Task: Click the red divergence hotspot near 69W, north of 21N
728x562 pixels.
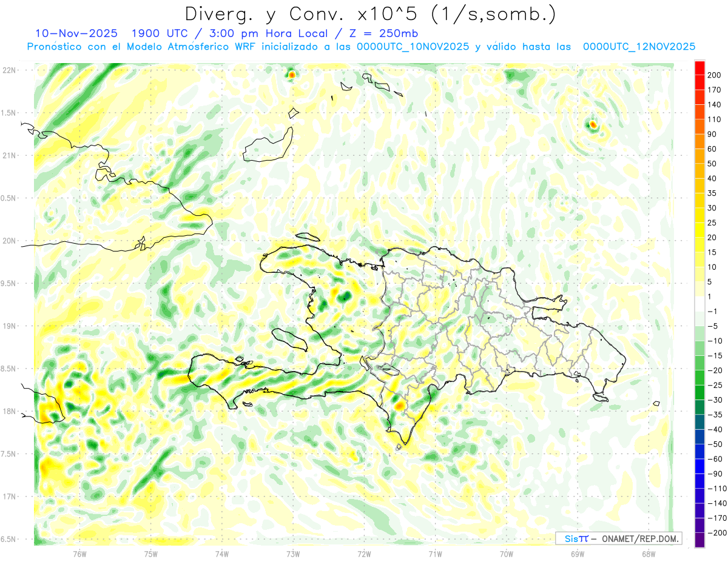Action: point(593,125)
